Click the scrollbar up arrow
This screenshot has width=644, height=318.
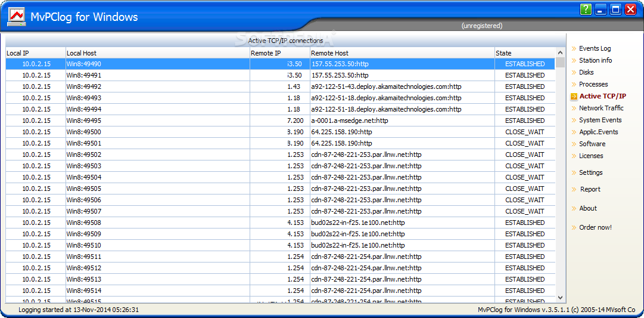(560, 53)
